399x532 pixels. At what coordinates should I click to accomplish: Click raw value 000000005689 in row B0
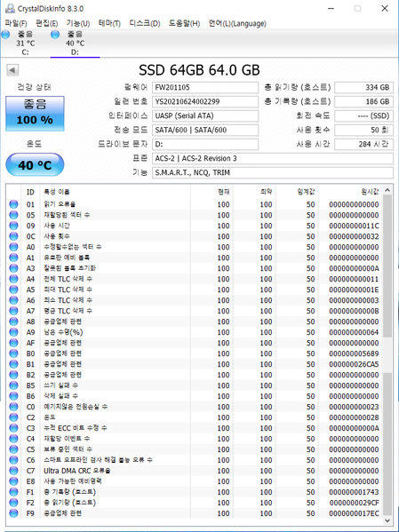(x=354, y=353)
